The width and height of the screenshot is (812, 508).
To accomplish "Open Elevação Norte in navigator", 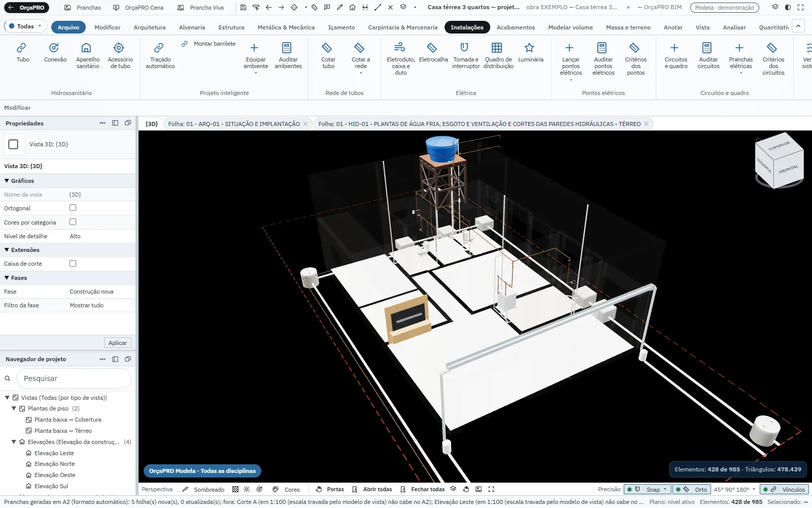I will coord(54,464).
